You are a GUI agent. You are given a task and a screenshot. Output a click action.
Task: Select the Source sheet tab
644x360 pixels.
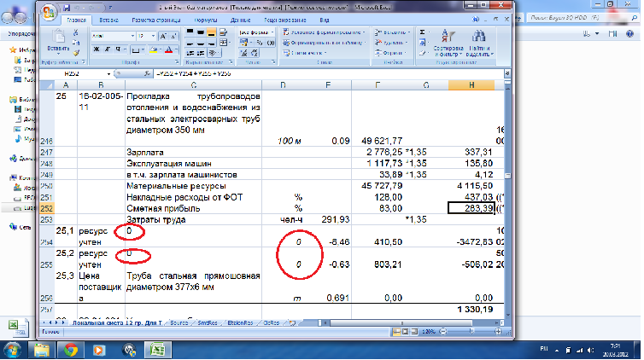pos(179,323)
